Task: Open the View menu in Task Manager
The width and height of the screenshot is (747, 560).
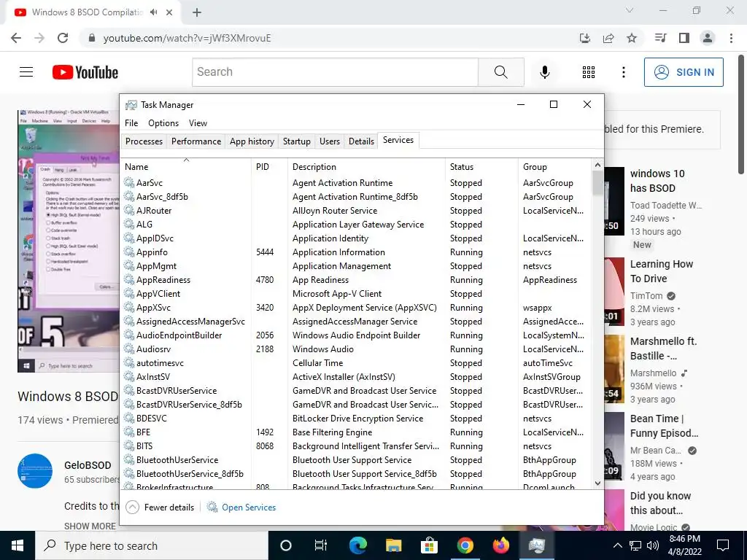Action: pos(198,122)
